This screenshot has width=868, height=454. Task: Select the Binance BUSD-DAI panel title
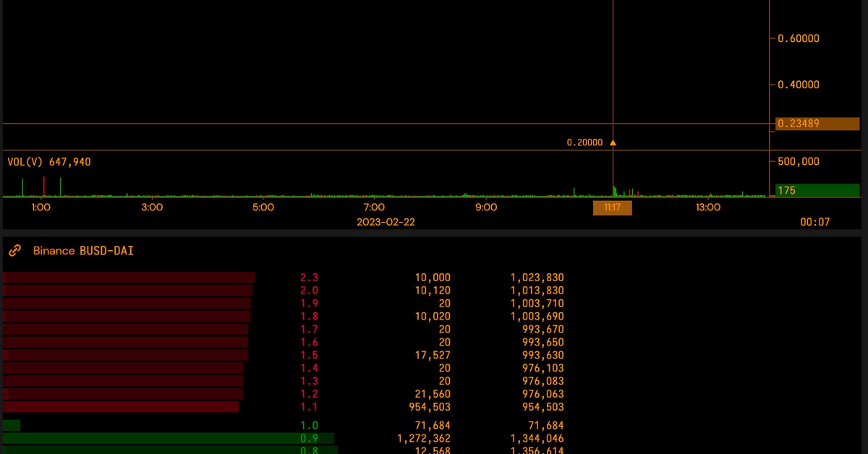83,251
